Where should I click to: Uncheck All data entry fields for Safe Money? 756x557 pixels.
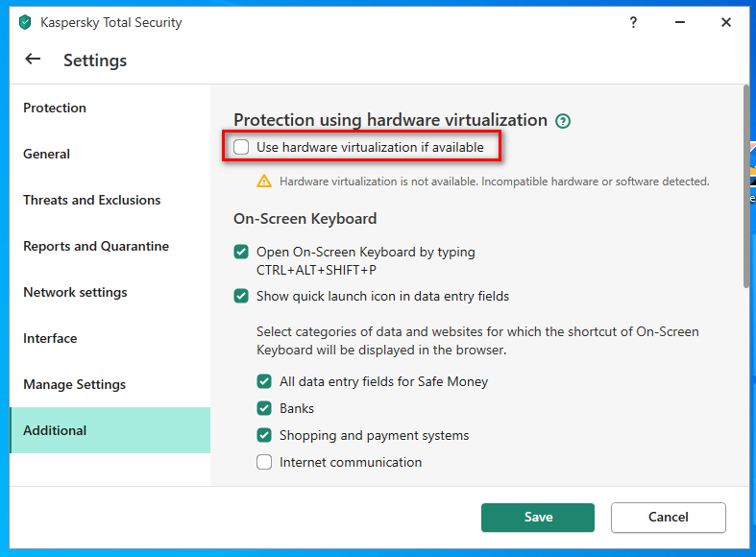click(264, 381)
